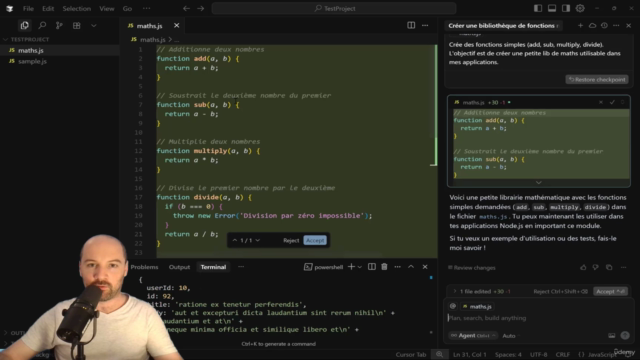Screen dimensions: 640x360
Task: Go forward with the navigation arrow
Action: [x=200, y=8]
